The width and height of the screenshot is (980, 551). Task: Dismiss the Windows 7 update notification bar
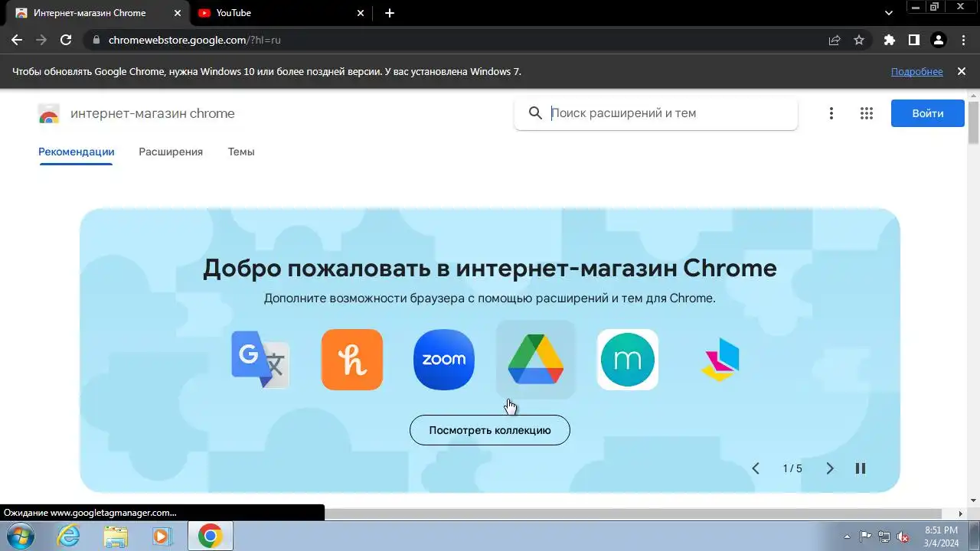click(x=962, y=71)
